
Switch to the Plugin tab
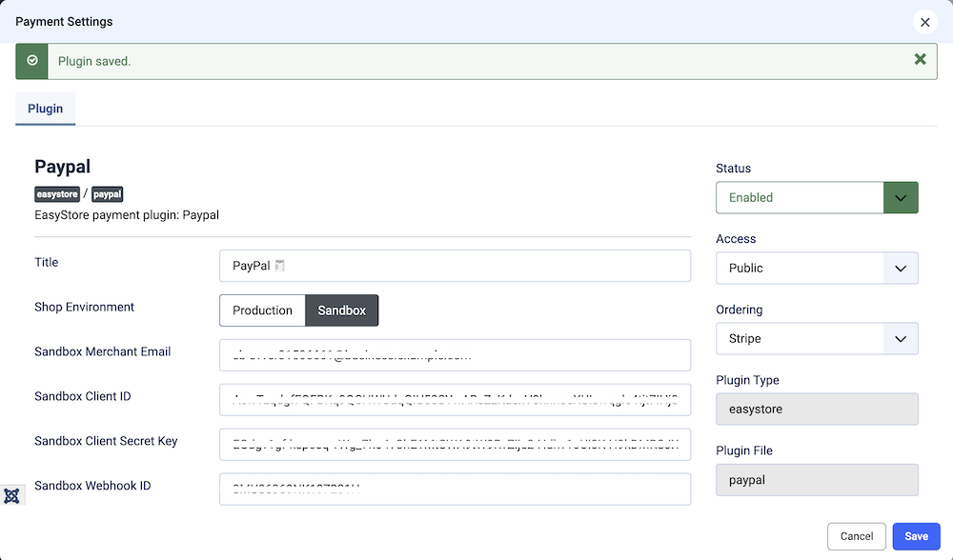tap(45, 109)
